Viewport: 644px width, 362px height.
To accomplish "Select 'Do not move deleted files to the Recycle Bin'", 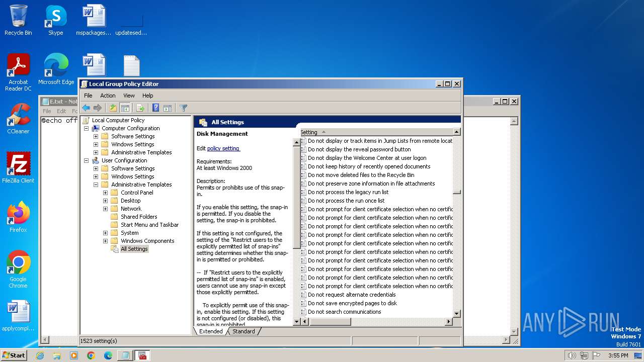I will (x=361, y=175).
